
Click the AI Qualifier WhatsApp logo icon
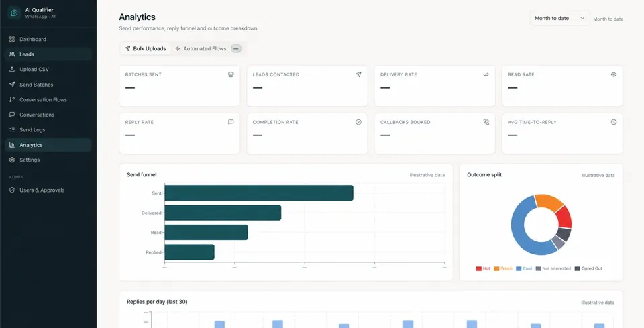point(14,13)
